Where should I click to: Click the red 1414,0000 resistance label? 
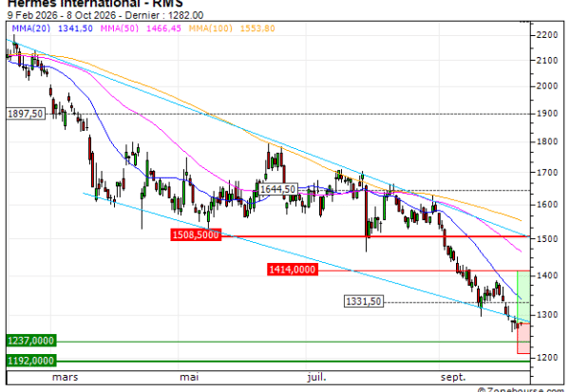(x=293, y=270)
